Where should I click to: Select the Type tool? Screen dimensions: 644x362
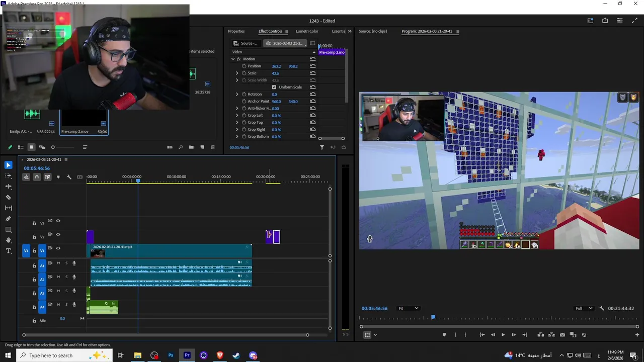pos(8,251)
